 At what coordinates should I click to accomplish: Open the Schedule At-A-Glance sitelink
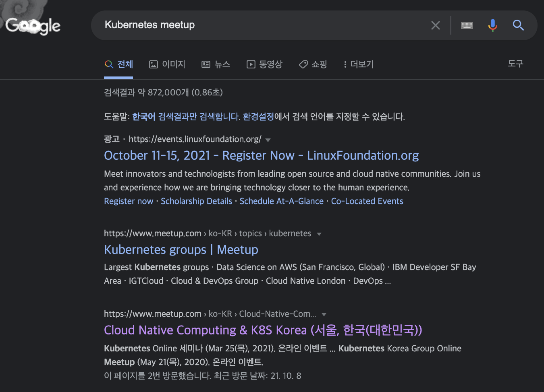click(281, 201)
